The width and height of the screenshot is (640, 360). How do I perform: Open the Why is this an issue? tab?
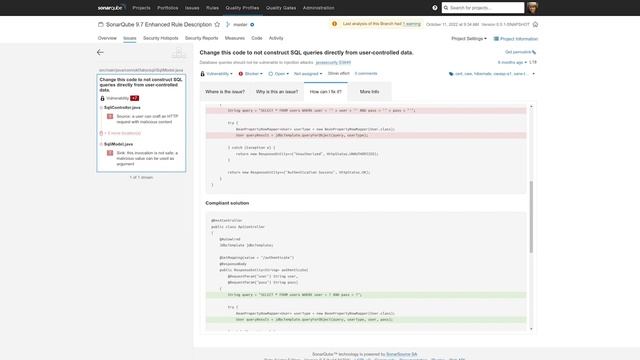277,92
